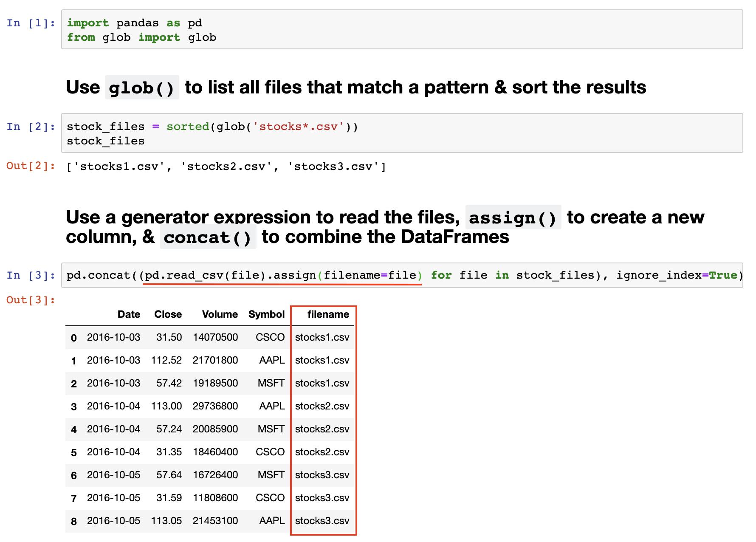Image resolution: width=756 pixels, height=542 pixels.
Task: Click the heading about generator expression and concat()
Action: [x=385, y=227]
